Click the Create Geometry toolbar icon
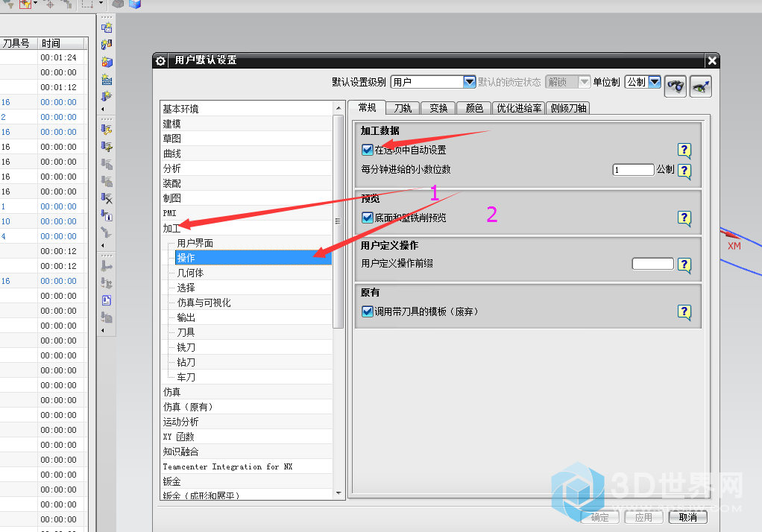The width and height of the screenshot is (762, 532). pos(107,62)
